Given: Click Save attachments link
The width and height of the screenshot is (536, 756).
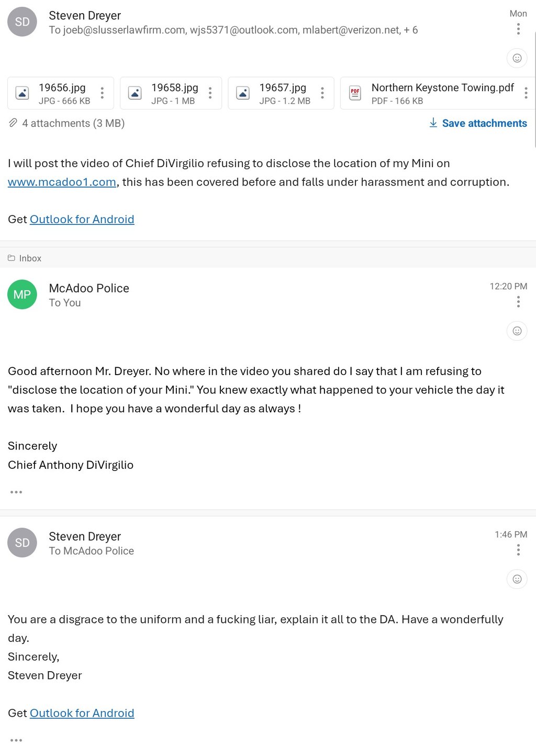Looking at the screenshot, I should pyautogui.click(x=477, y=123).
